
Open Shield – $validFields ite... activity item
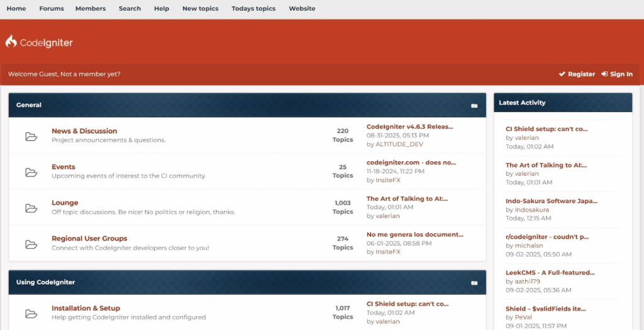[546, 309]
